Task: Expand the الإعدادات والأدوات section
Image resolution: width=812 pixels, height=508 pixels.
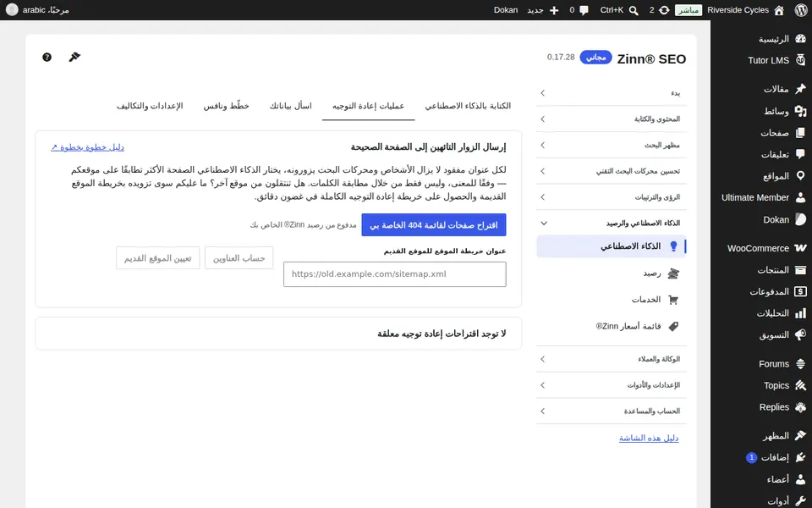Action: click(x=612, y=385)
